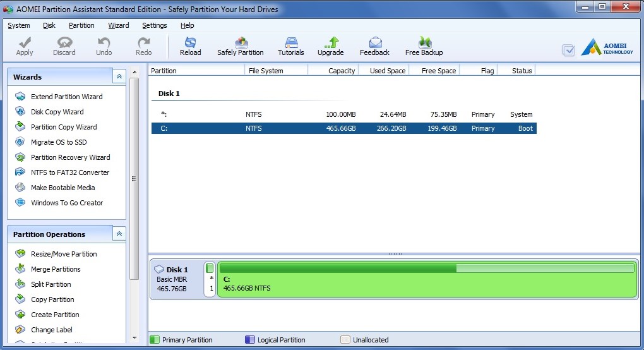The width and height of the screenshot is (644, 350).
Task: Click the Logical Partition blue legend swatch
Action: [250, 340]
